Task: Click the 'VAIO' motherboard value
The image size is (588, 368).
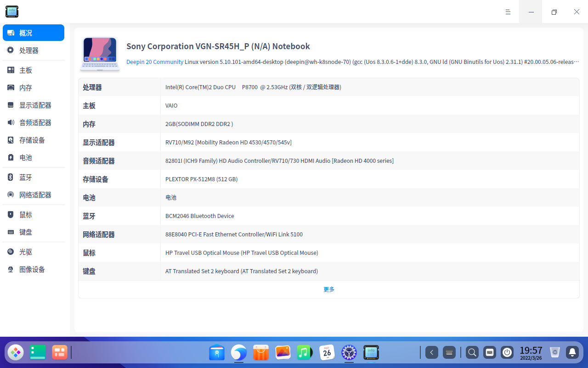Action: tap(171, 105)
